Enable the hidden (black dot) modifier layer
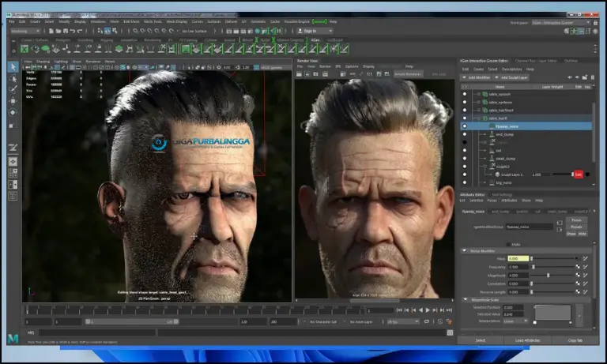 pyautogui.click(x=465, y=142)
